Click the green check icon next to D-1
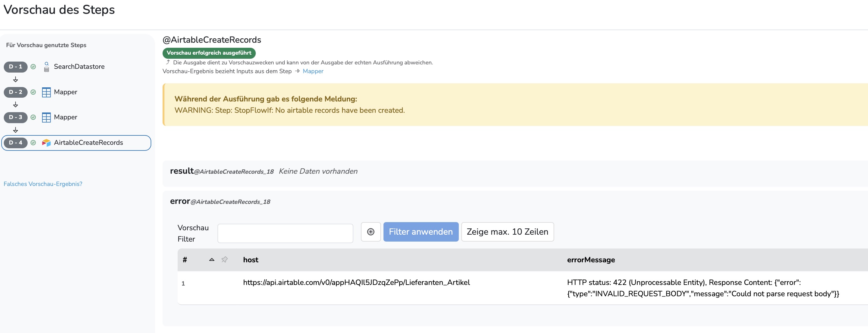This screenshot has width=868, height=333. [33, 67]
